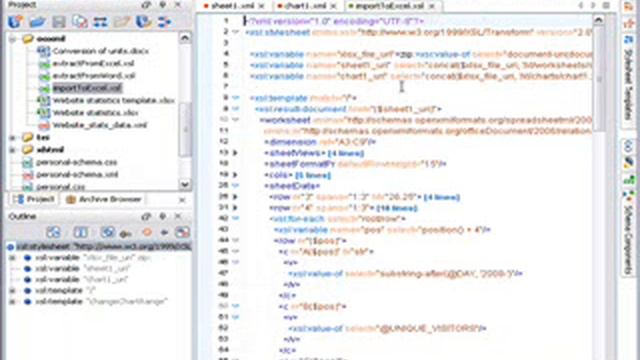The width and height of the screenshot is (640, 360).
Task: Click the orange circle icon in Outline toolbar
Action: pos(147,232)
